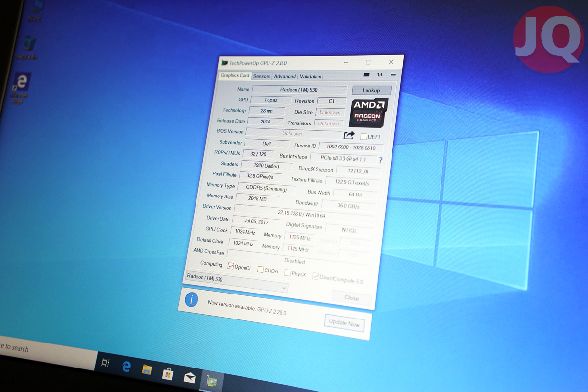This screenshot has height=392, width=588.
Task: Launch Edge from the taskbar
Action: (126, 366)
